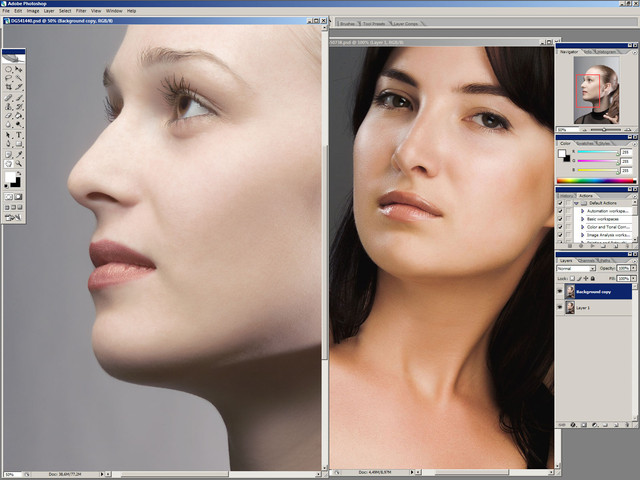This screenshot has height=480, width=640.
Task: Collapse Default Actions set triangle
Action: [x=576, y=203]
